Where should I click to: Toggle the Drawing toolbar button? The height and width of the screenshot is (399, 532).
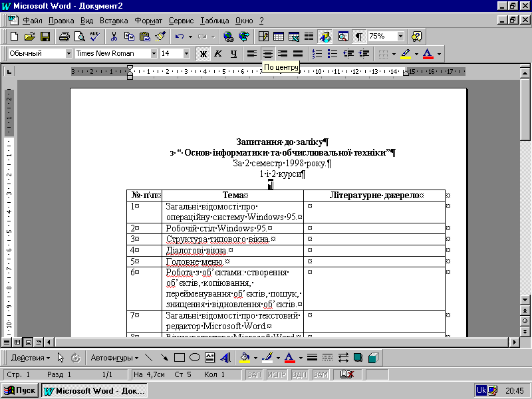coord(325,37)
